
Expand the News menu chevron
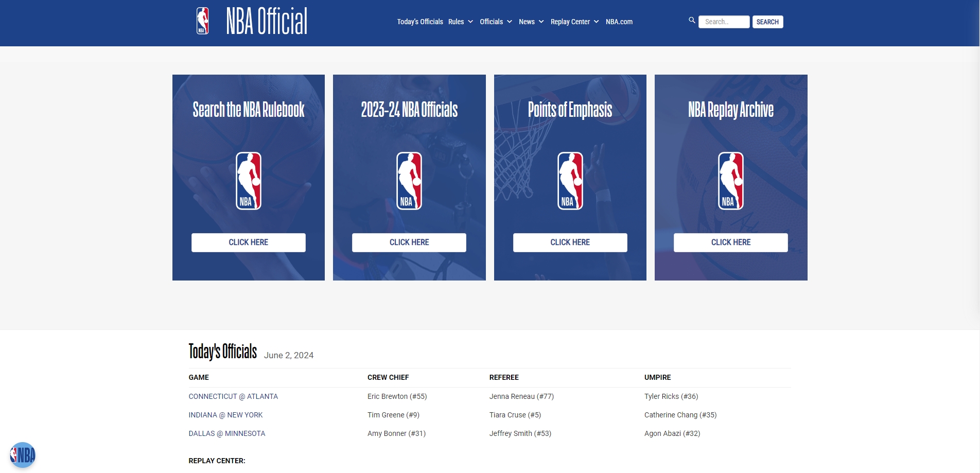(x=541, y=22)
